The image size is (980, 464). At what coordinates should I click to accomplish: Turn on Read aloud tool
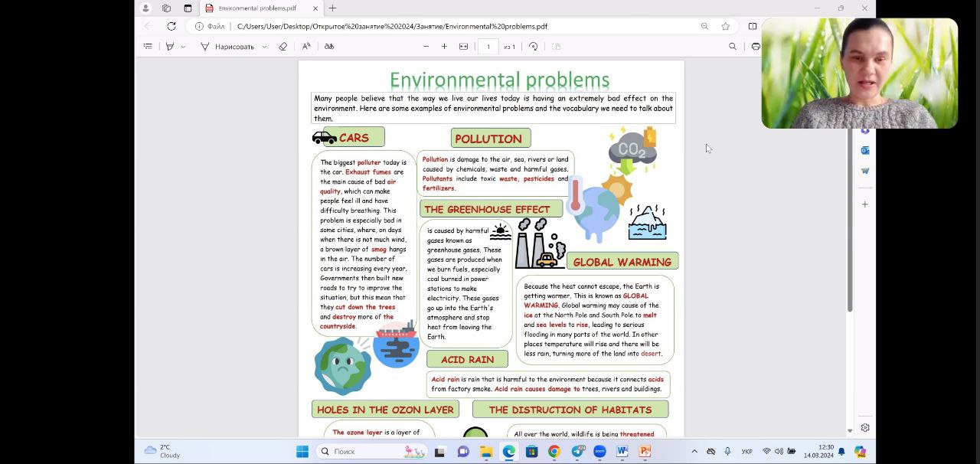[306, 47]
